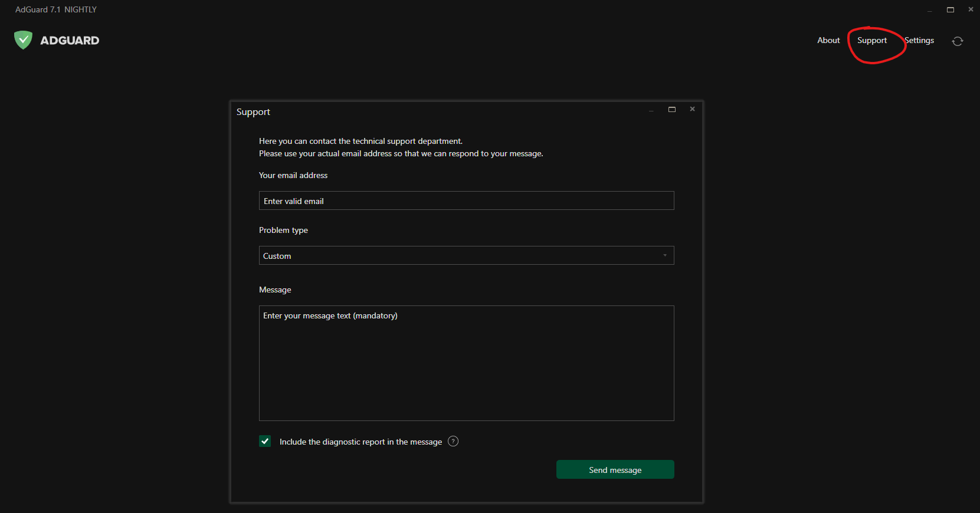Click the 'Support' dialog title text
The width and height of the screenshot is (980, 513).
(253, 112)
